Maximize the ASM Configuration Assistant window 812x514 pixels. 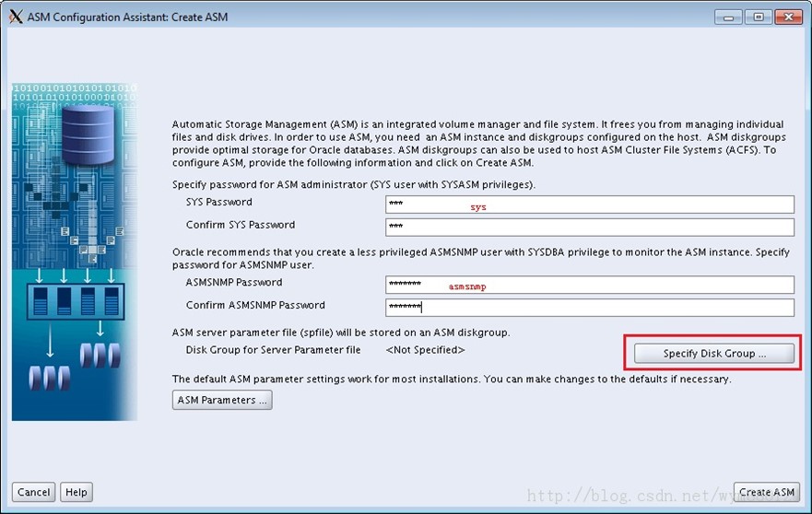pos(759,18)
